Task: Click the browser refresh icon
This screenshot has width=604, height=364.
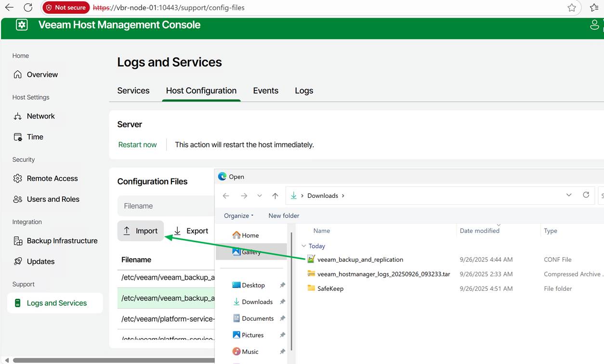Action: pyautogui.click(x=28, y=8)
